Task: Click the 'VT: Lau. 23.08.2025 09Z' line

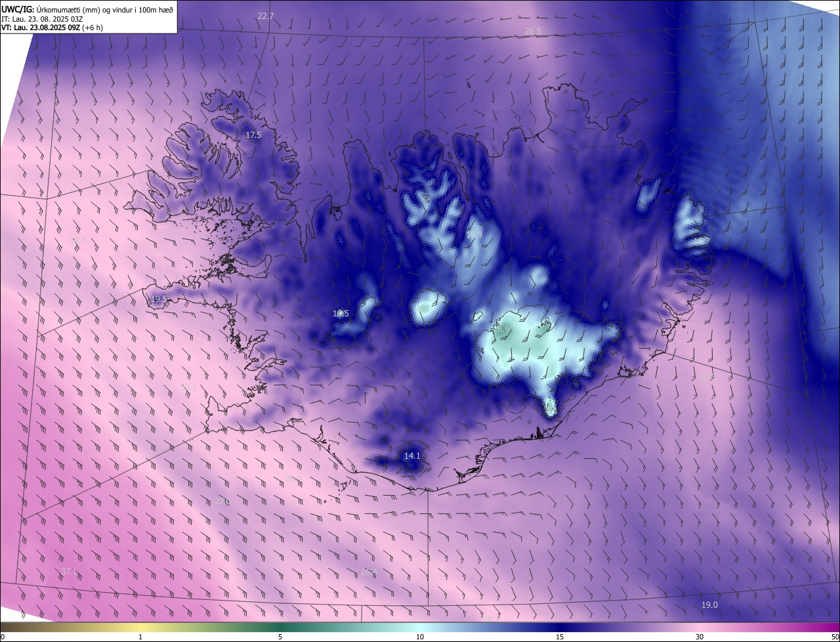Action: click(x=41, y=28)
